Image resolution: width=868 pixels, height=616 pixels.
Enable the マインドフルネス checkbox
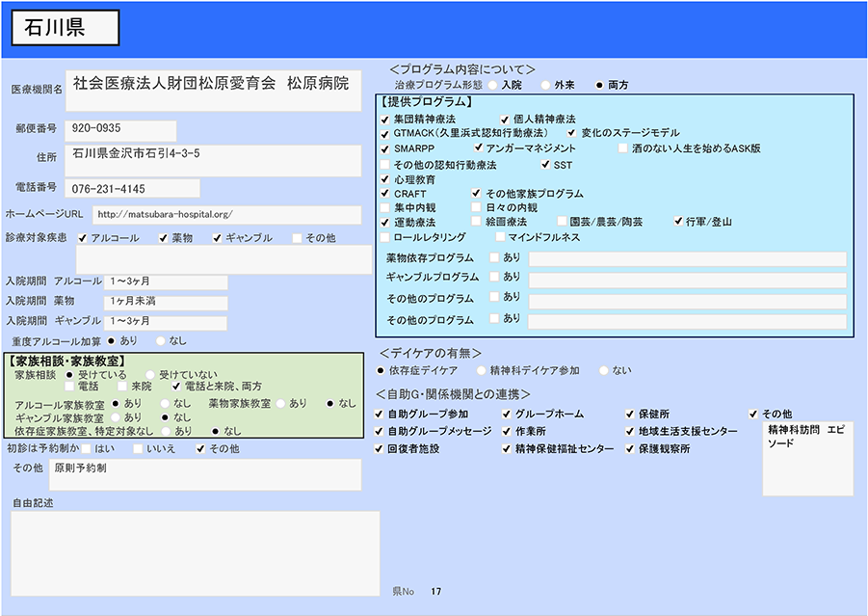[500, 237]
